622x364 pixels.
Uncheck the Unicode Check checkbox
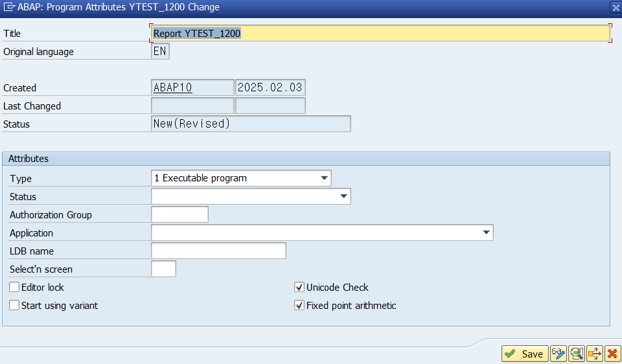tap(299, 287)
